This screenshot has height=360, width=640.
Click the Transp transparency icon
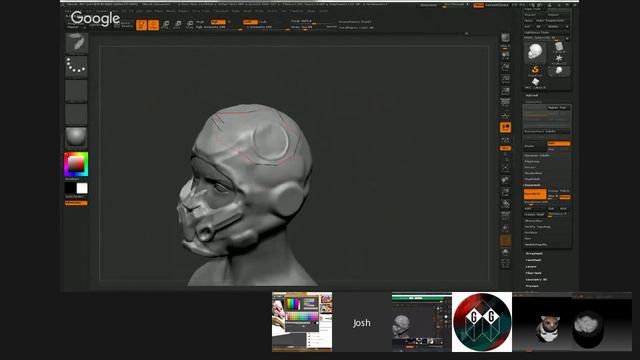505,228
